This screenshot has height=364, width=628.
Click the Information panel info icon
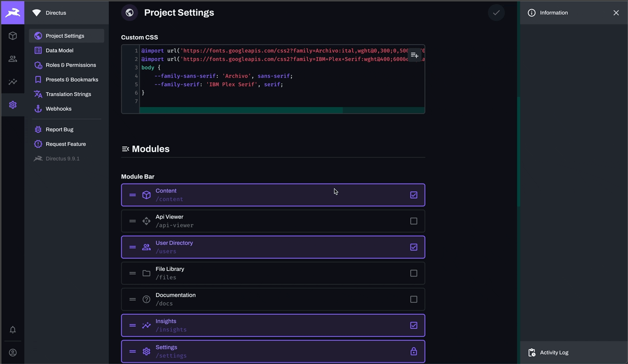point(531,13)
